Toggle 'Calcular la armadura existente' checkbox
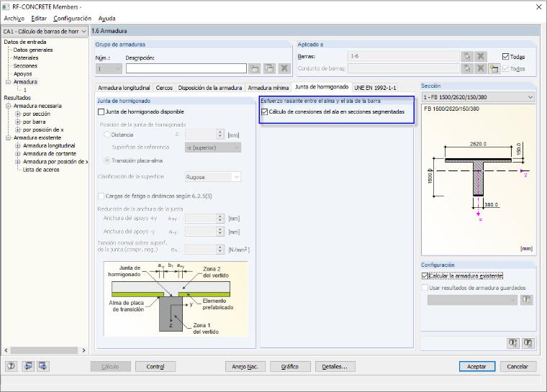 [425, 276]
